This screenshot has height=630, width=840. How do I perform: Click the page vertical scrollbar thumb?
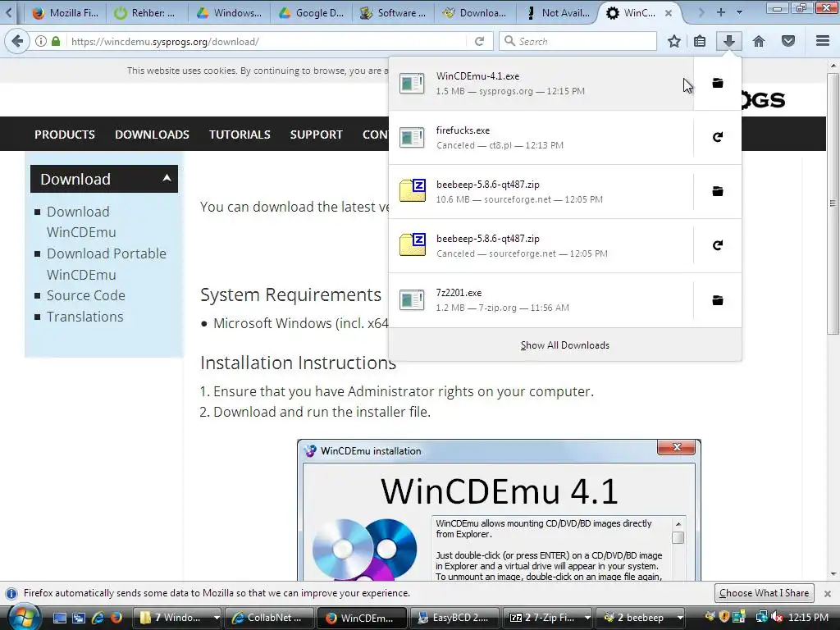833,203
